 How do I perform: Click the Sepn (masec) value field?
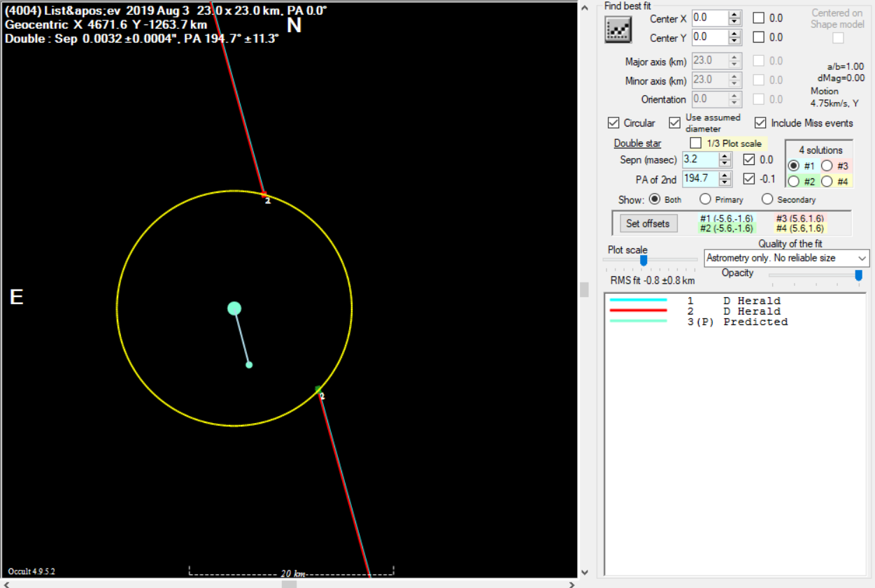[x=701, y=159]
